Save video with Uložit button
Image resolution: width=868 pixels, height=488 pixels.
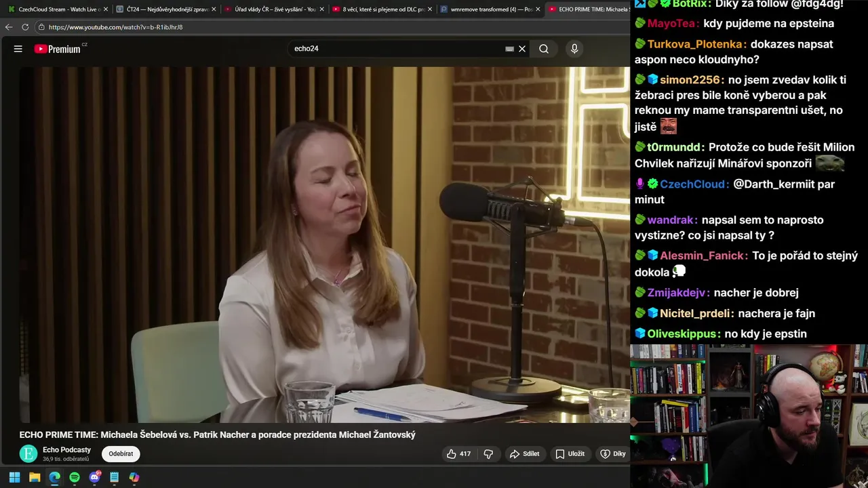[x=570, y=453]
